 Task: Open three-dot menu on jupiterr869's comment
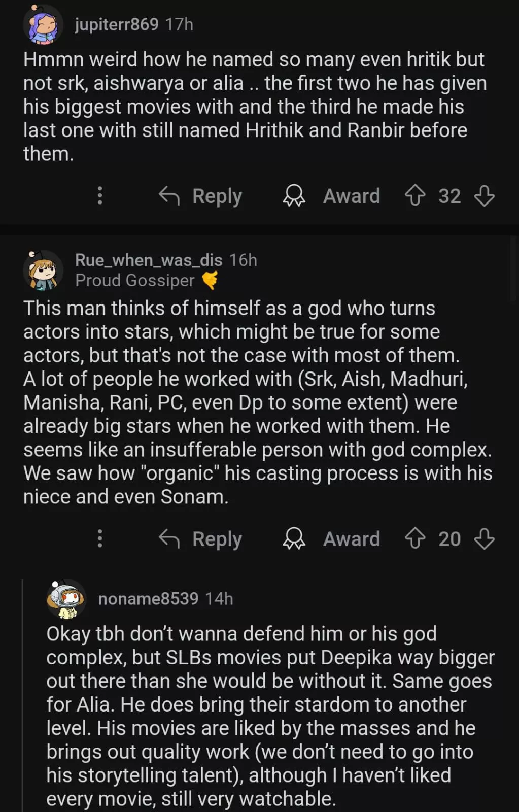100,196
